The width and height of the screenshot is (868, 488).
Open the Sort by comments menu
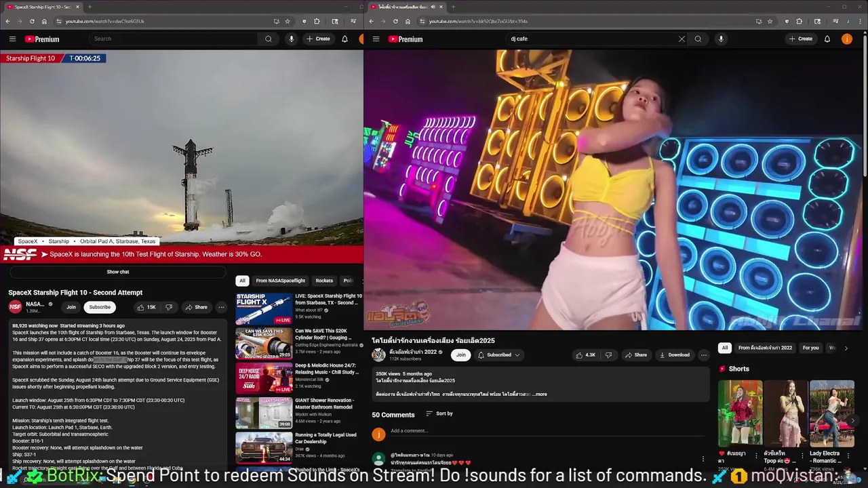[x=439, y=413]
